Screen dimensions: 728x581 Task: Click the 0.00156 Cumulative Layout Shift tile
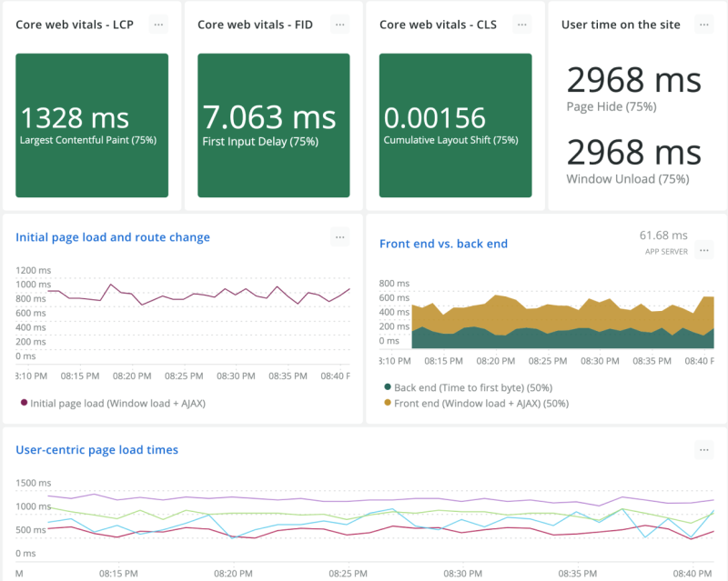[455, 125]
